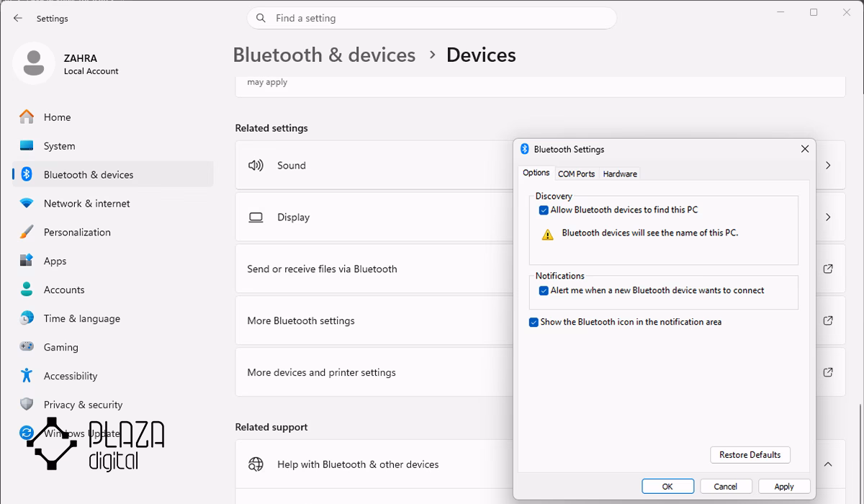Click Bluetooth logo in Bluetooth Settings title bar
864x504 pixels.
coord(525,149)
